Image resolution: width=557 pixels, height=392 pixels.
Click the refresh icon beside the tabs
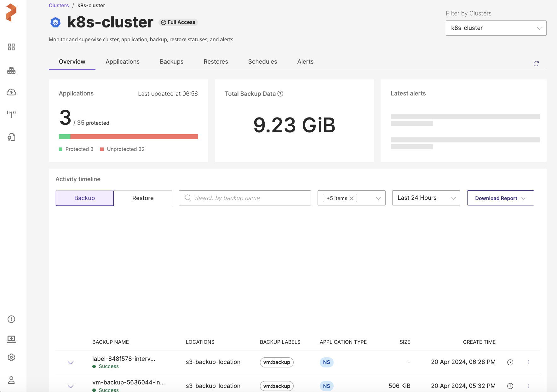click(536, 64)
